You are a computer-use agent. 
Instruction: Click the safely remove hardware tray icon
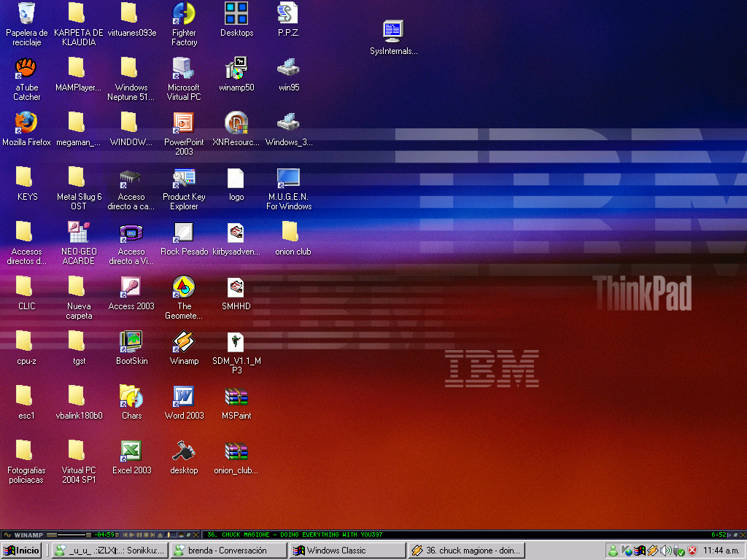(x=679, y=551)
